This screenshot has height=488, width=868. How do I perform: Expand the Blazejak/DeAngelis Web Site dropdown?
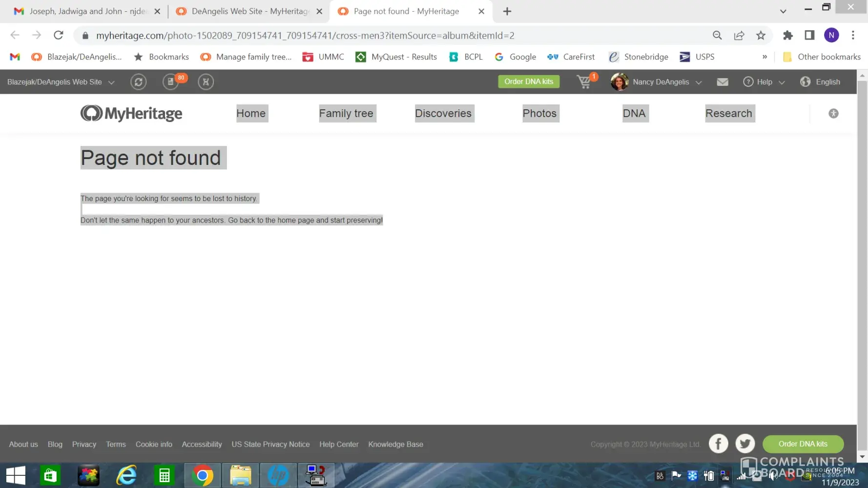click(x=61, y=82)
